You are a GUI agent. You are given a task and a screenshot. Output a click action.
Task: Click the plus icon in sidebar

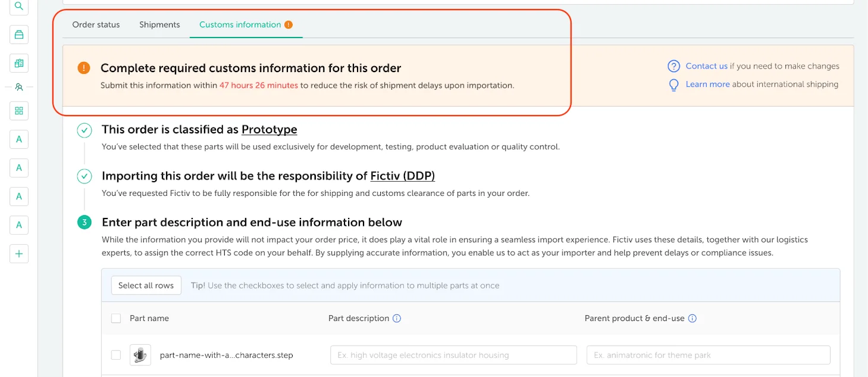[19, 254]
